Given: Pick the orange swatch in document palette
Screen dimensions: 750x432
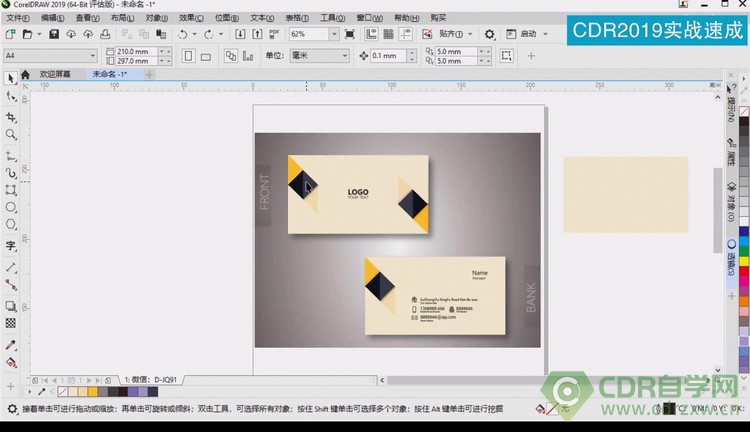Looking at the screenshot, I should [x=92, y=392].
